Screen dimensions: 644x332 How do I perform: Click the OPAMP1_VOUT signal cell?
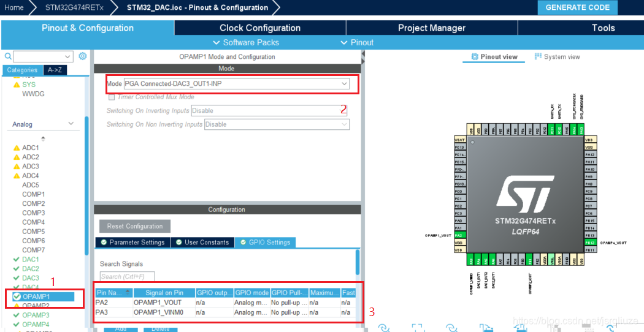(164, 303)
